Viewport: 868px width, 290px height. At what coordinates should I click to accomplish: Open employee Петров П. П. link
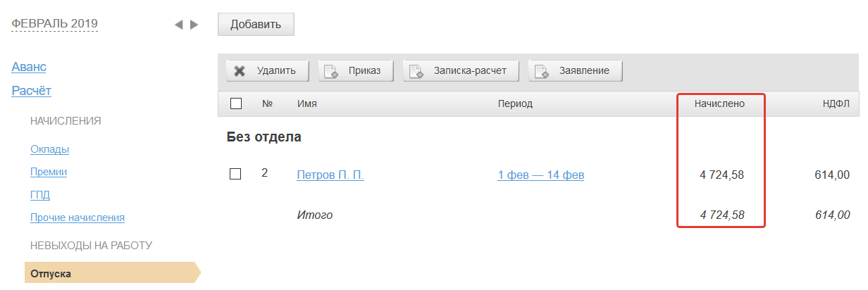coord(330,175)
